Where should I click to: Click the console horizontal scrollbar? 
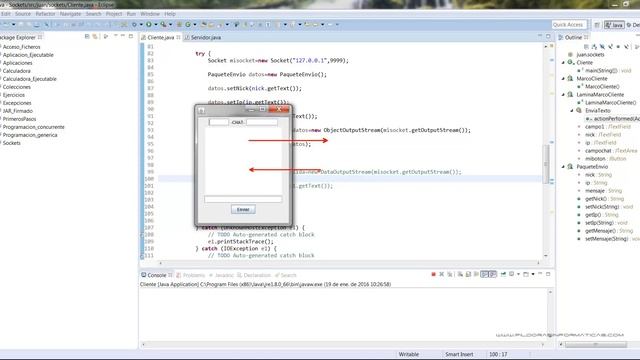343,344
